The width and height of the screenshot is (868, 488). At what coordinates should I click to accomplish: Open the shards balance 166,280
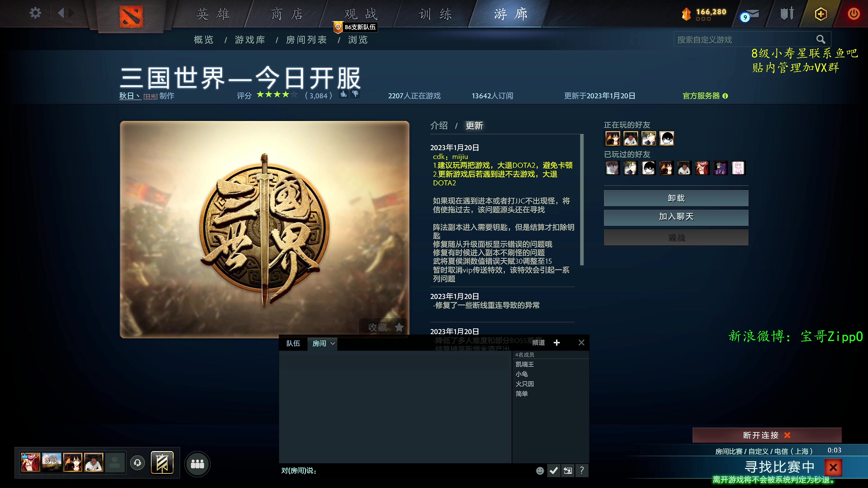[x=704, y=14]
